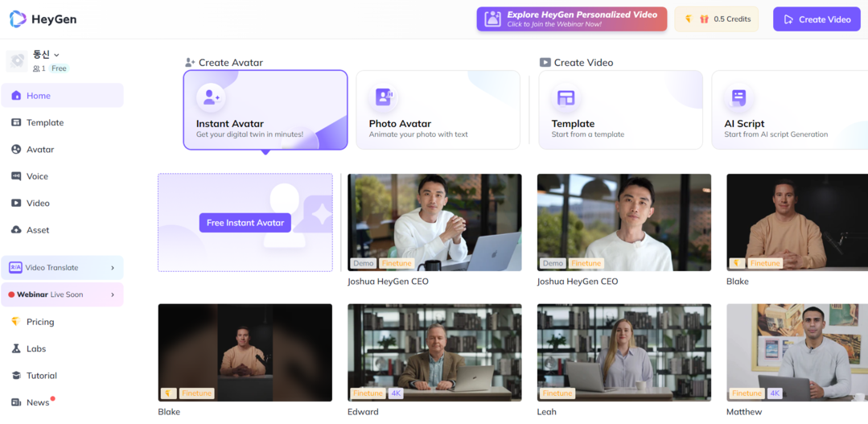Click the 0.5 Credits button

[716, 19]
